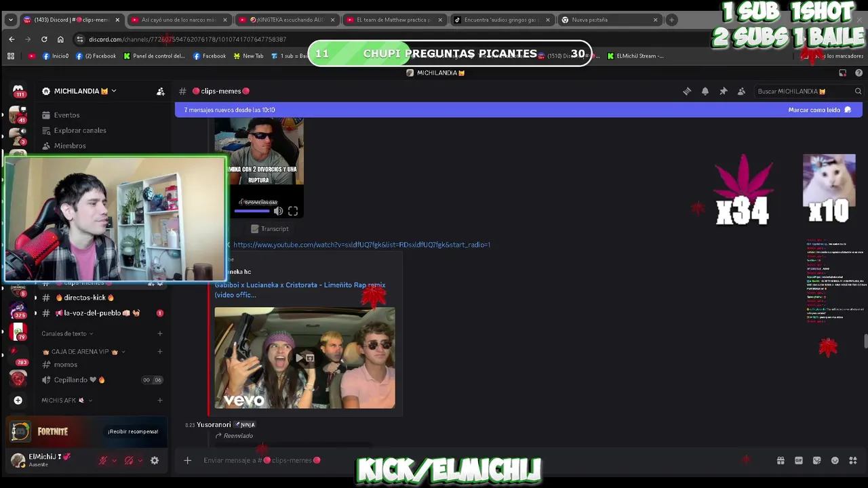
Task: Click browser reload button
Action: pyautogui.click(x=44, y=39)
